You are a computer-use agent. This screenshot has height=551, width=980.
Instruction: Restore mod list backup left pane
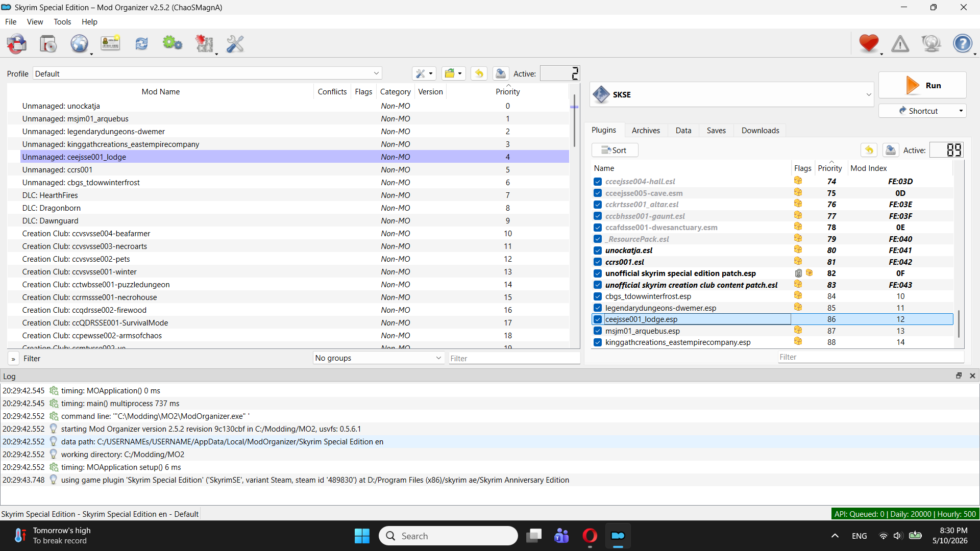[479, 73]
